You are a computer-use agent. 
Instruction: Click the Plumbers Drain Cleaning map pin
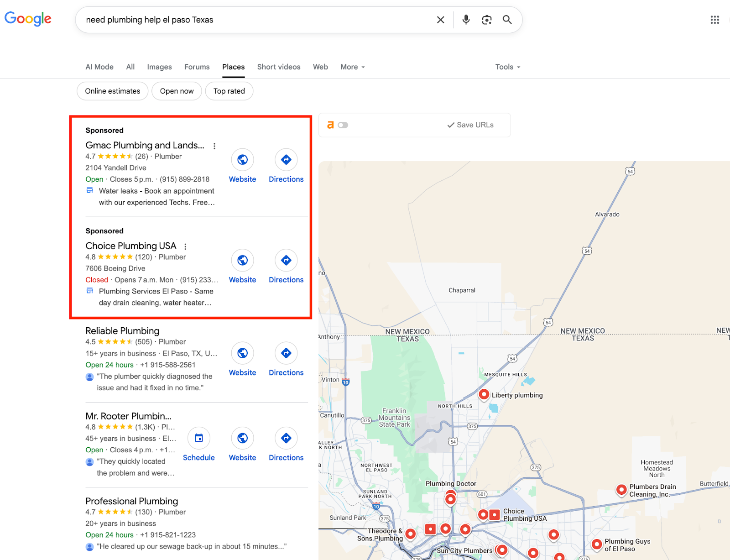point(621,490)
